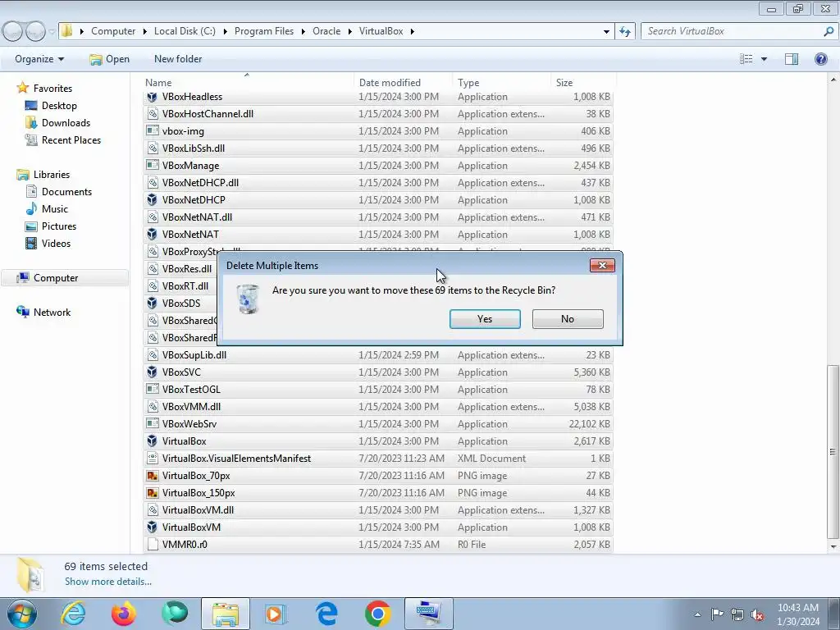
Task: Create a New folder from toolbar
Action: tap(178, 59)
